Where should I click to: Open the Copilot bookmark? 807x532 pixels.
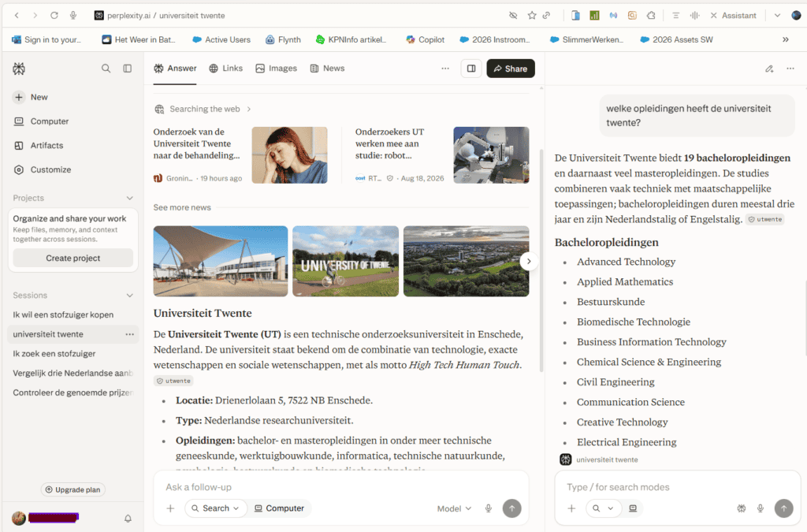425,39
